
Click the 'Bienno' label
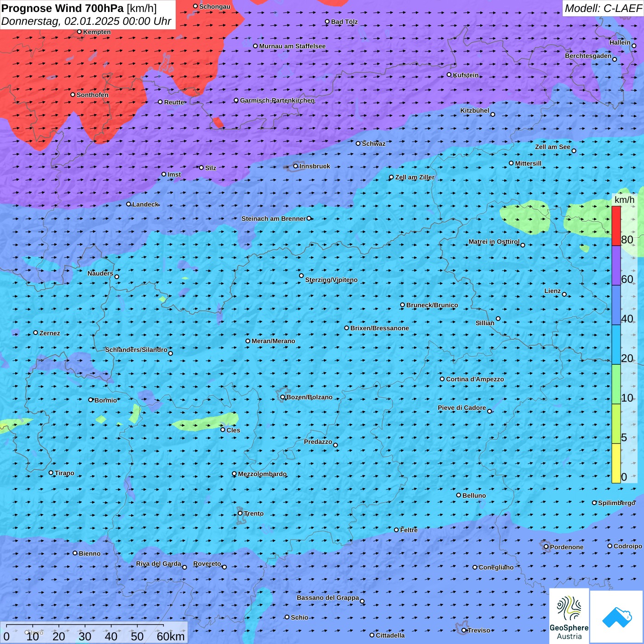point(89,553)
